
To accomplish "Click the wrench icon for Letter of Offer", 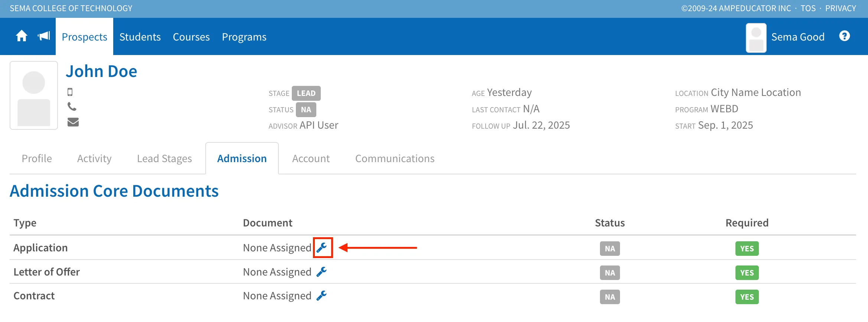I will pos(322,272).
